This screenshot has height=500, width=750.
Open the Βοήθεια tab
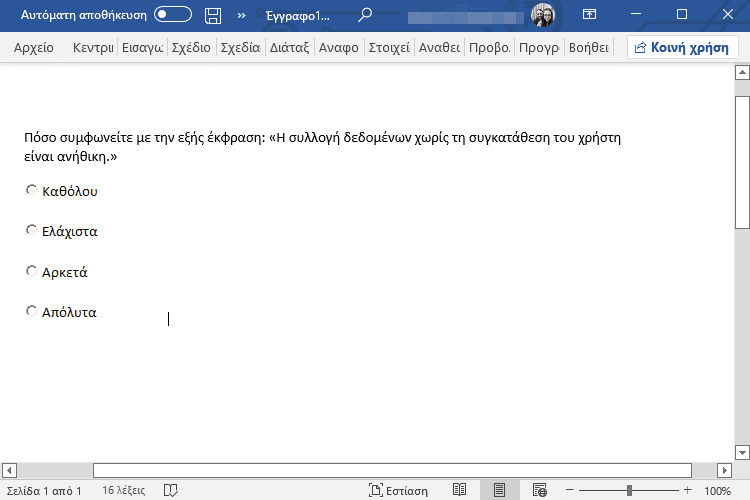[589, 47]
